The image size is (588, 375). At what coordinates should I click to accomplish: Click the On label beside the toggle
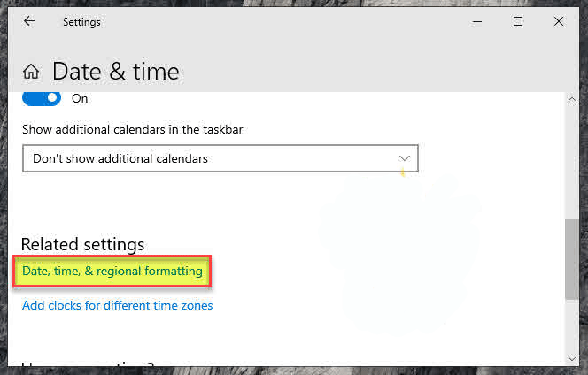point(80,98)
